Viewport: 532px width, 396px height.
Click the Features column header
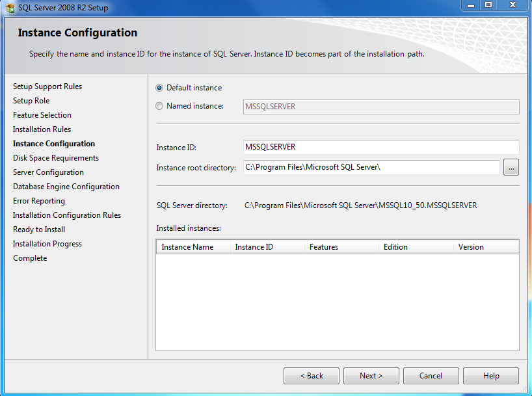pyautogui.click(x=341, y=247)
